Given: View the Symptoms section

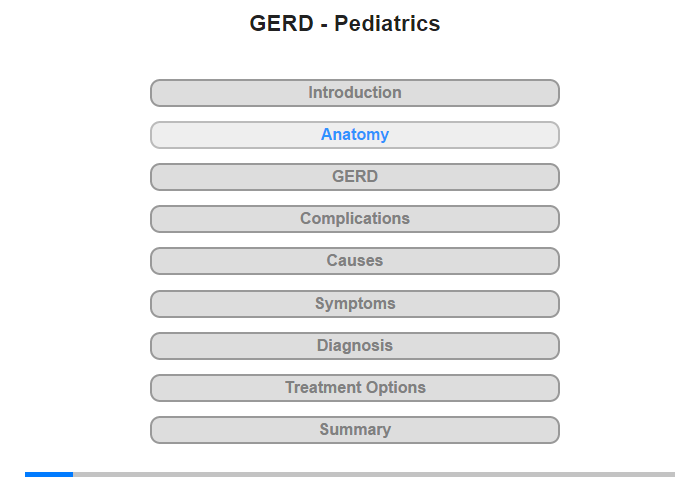Looking at the screenshot, I should 355,304.
